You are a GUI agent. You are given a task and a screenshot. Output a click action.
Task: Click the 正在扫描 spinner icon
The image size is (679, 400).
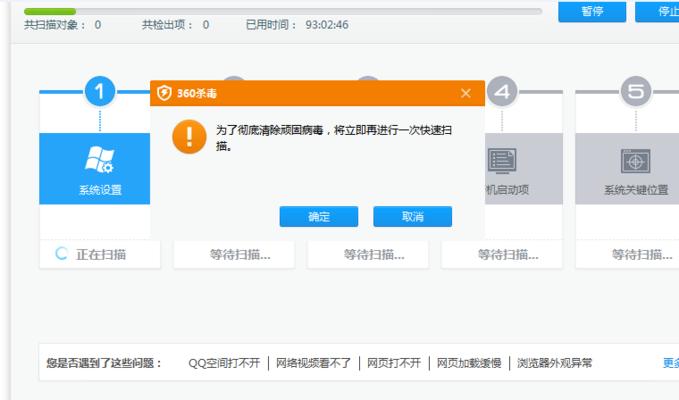61,254
